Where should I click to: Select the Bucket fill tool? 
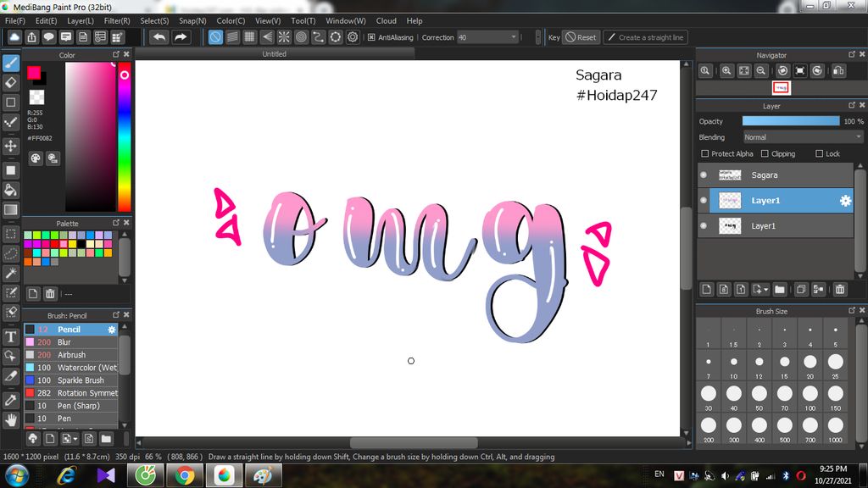point(10,190)
